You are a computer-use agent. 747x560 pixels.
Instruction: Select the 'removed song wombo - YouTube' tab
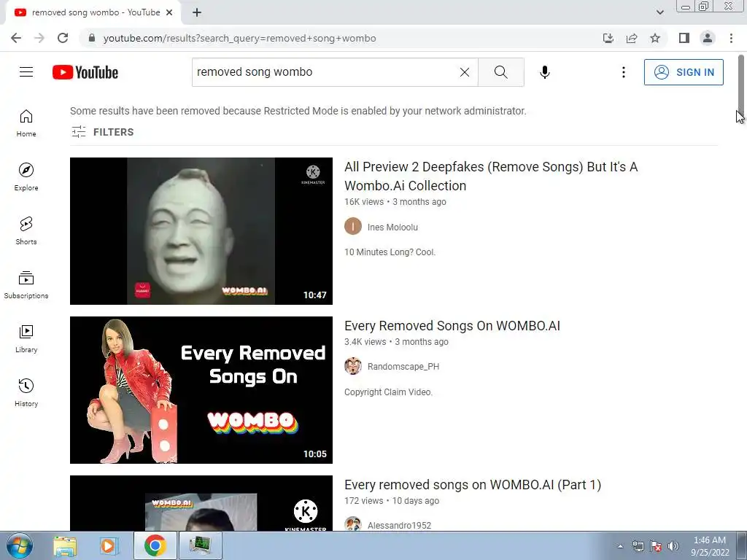(93, 13)
